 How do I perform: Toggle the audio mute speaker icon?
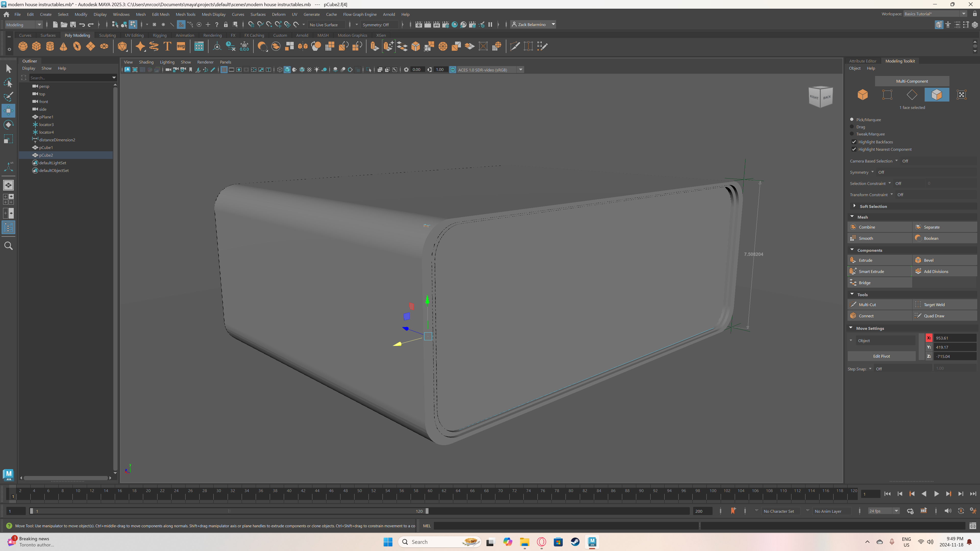948,511
